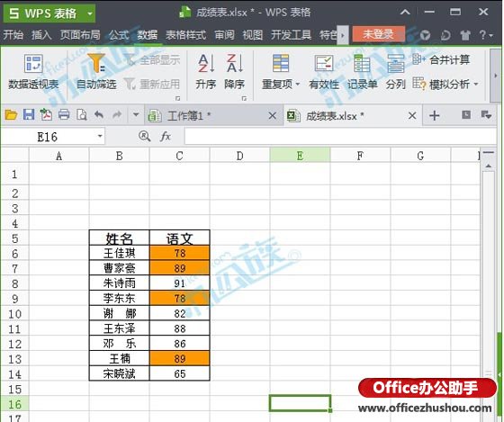504x422 pixels.
Task: Click the insert function fx icon
Action: pos(166,136)
